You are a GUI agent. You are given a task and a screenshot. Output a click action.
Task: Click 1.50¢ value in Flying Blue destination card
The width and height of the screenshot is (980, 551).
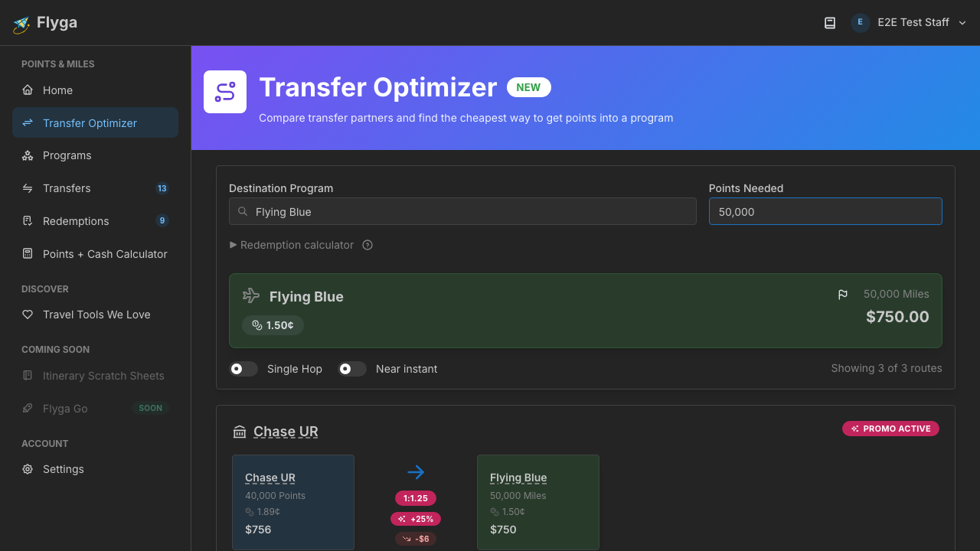click(x=508, y=512)
